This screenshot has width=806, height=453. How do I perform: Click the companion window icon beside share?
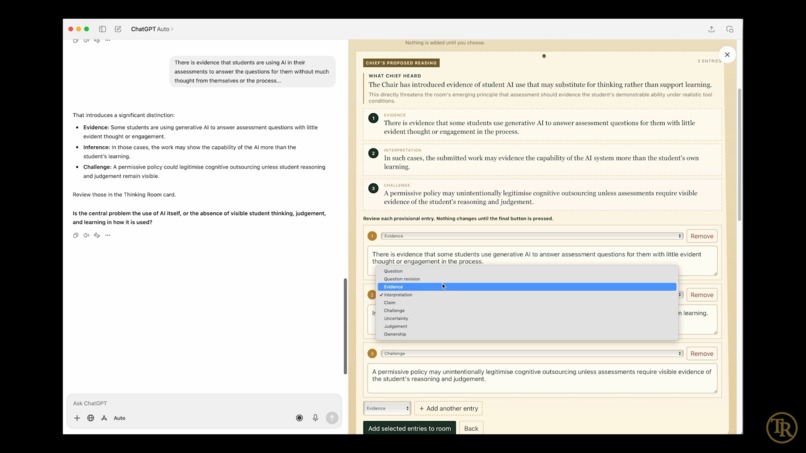(x=729, y=29)
